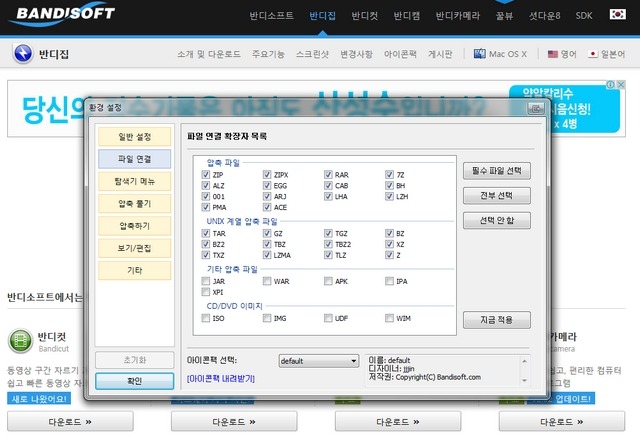Click 다운로드 button under 반디카메라

[x=562, y=421]
